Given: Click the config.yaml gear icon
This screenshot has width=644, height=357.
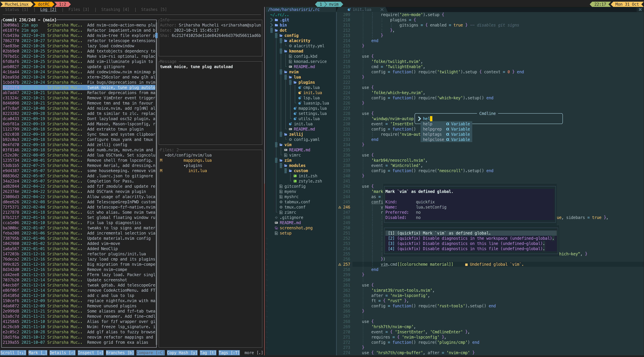Looking at the screenshot, I should [x=290, y=140].
